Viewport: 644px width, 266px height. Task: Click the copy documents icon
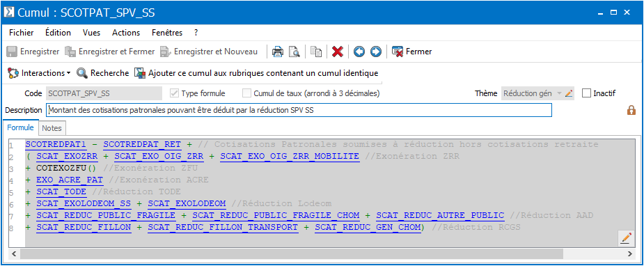(316, 52)
